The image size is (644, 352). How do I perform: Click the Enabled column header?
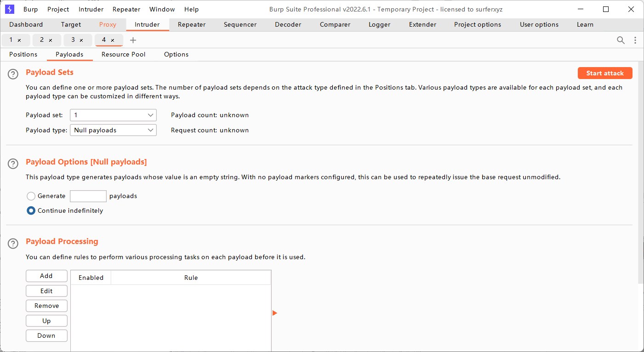point(91,278)
